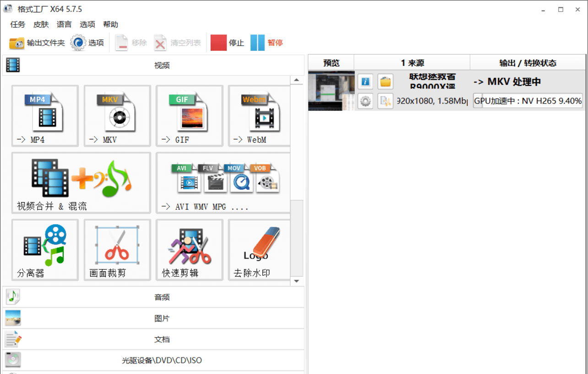Viewport: 588px width, 374px height.
Task: Start the 快速剪辑 quick clip tool
Action: tap(189, 250)
